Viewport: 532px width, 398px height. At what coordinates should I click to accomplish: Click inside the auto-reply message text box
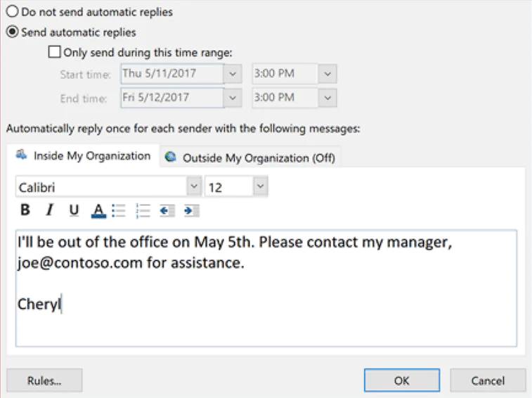tap(266, 309)
